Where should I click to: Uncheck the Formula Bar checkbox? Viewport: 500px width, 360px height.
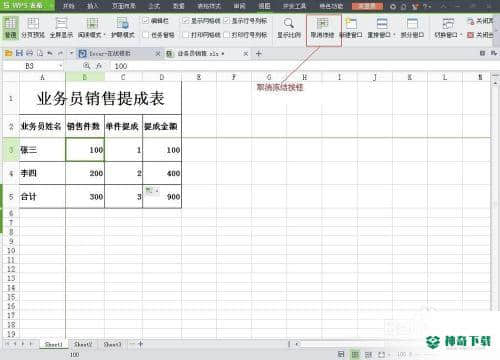click(146, 21)
